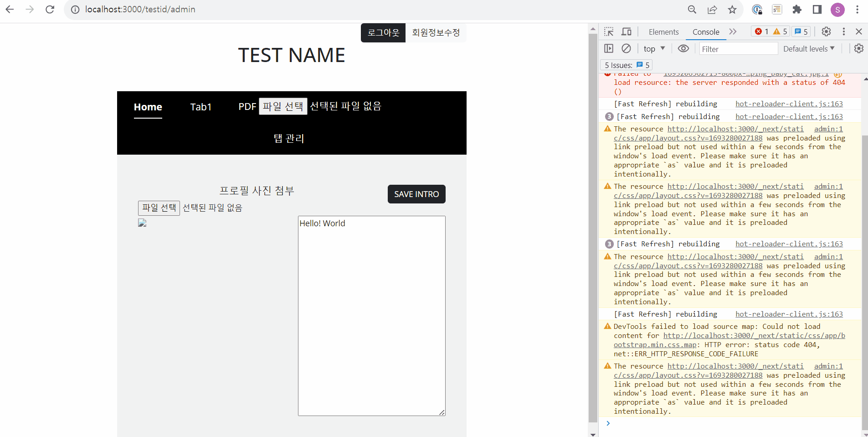Open the Default levels dropdown

click(809, 48)
